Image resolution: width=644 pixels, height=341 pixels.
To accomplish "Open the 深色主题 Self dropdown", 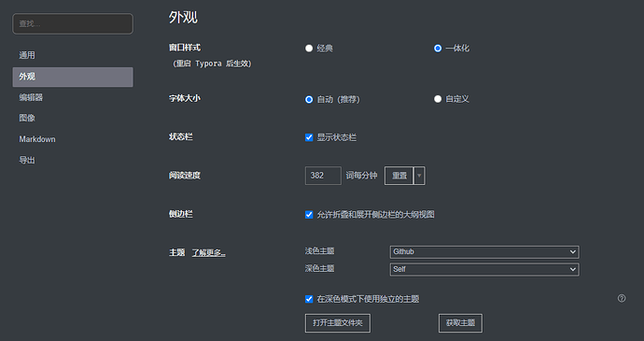I will coord(484,269).
